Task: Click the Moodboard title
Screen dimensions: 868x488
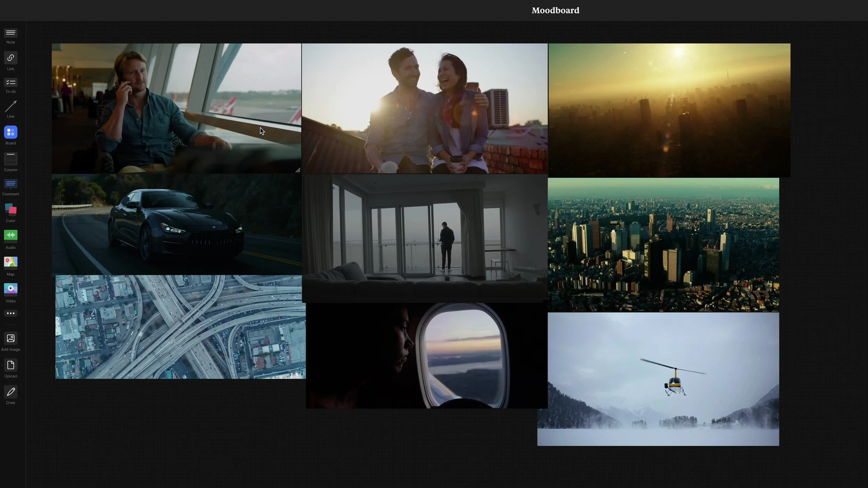Action: click(x=555, y=10)
